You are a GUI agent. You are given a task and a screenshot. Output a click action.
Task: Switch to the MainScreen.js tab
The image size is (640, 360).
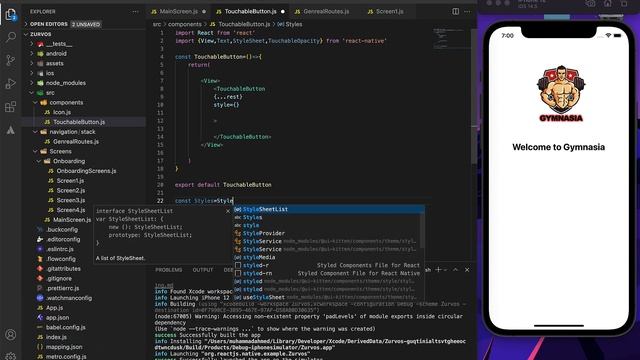coord(178,11)
